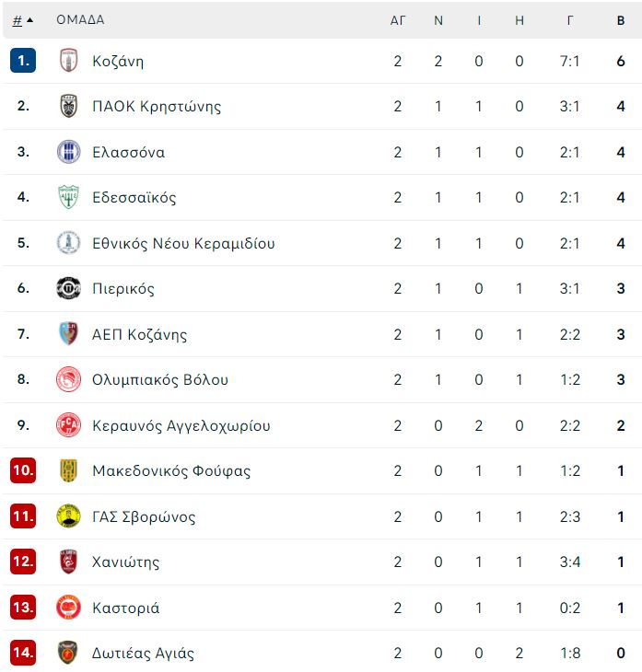Click the Εδεσσαϊκός green crest
The height and width of the screenshot is (672, 642).
coord(68,197)
